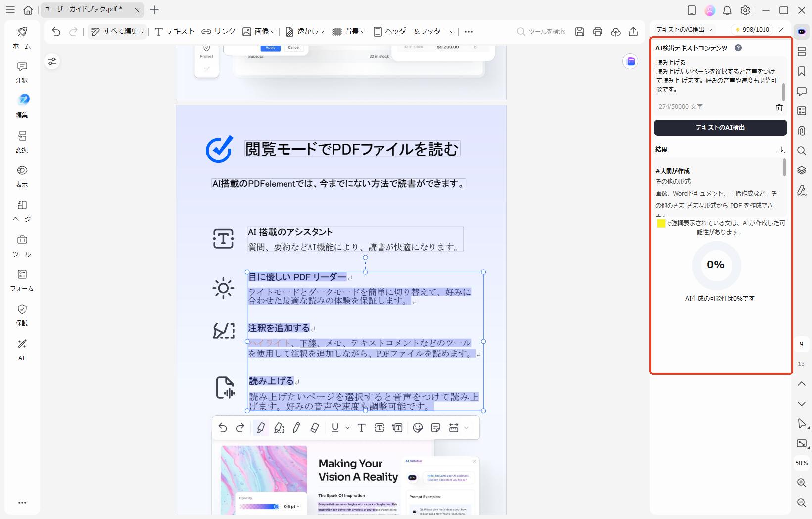Select the eraser tool
The image size is (812, 519).
coord(314,428)
